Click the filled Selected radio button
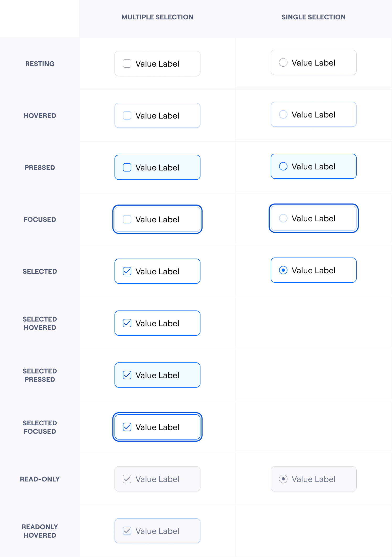The width and height of the screenshot is (392, 557). (283, 270)
